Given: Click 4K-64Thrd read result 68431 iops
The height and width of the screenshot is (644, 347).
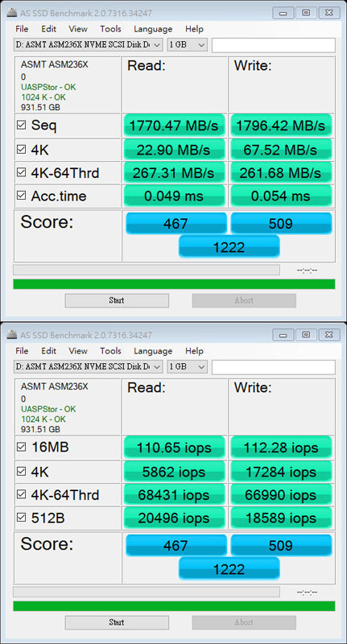Looking at the screenshot, I should pos(174,495).
